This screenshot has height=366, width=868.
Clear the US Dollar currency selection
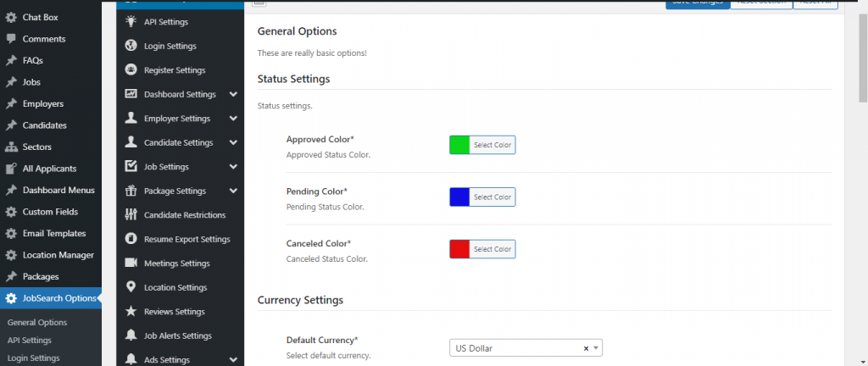coord(587,348)
